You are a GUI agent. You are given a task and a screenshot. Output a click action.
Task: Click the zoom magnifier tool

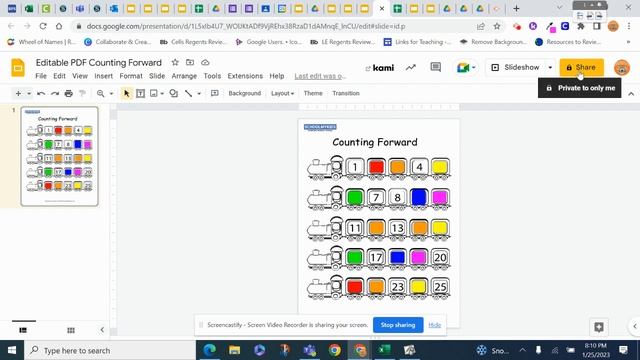(x=100, y=93)
